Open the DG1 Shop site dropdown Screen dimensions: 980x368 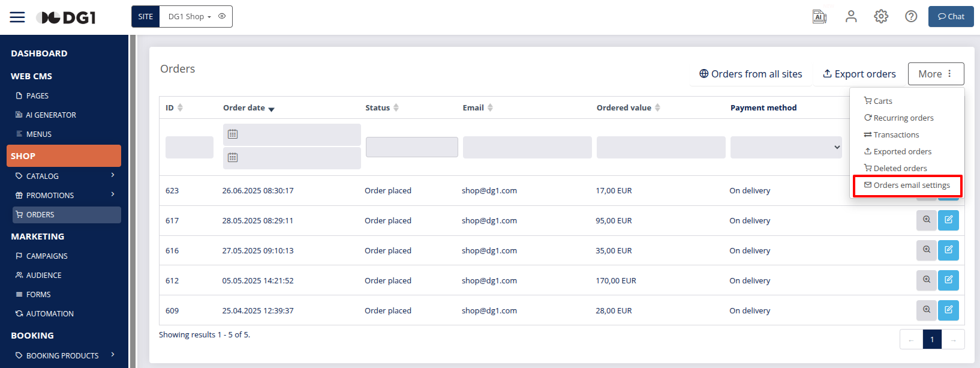point(190,17)
